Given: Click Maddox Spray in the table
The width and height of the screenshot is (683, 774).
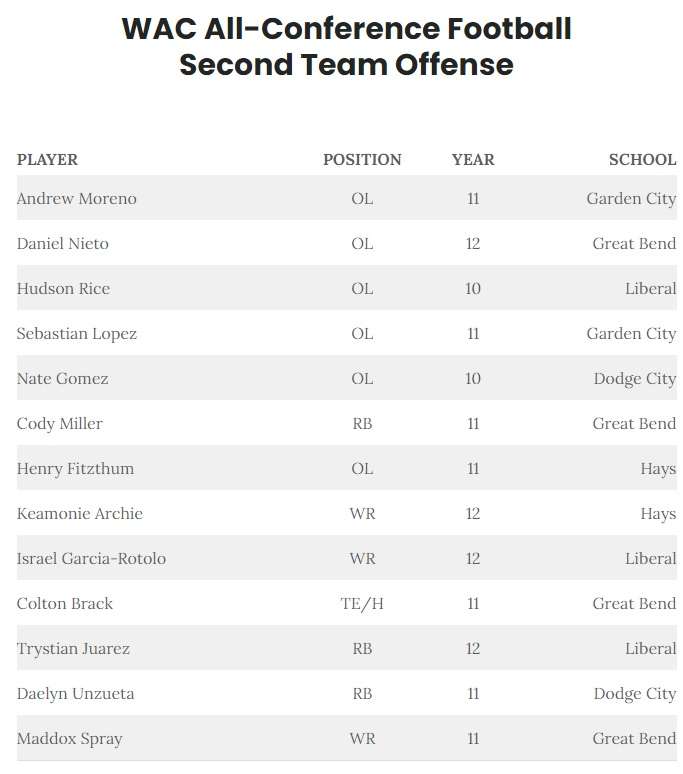Looking at the screenshot, I should tap(70, 738).
